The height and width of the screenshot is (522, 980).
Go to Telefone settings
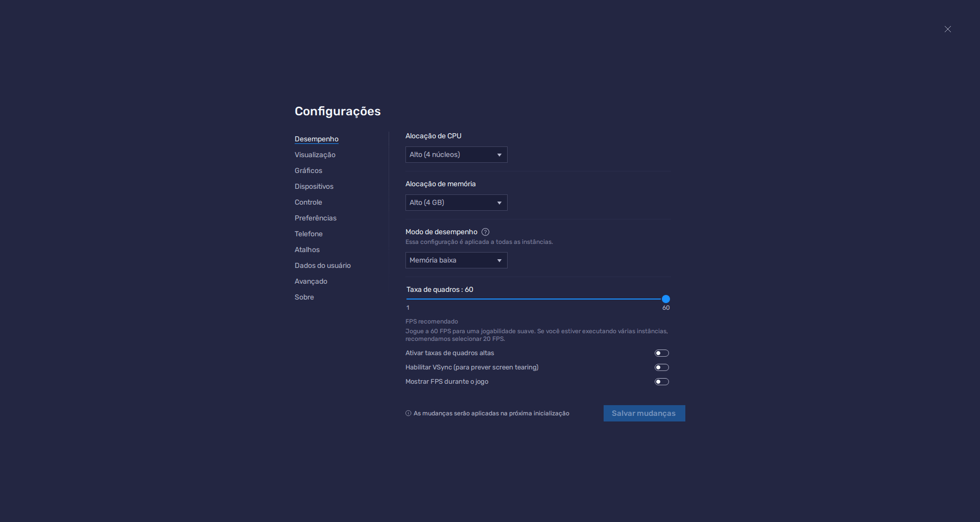pos(308,234)
